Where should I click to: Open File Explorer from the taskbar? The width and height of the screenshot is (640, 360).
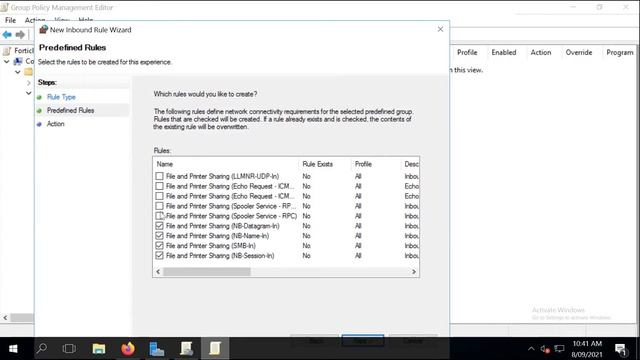point(99,349)
